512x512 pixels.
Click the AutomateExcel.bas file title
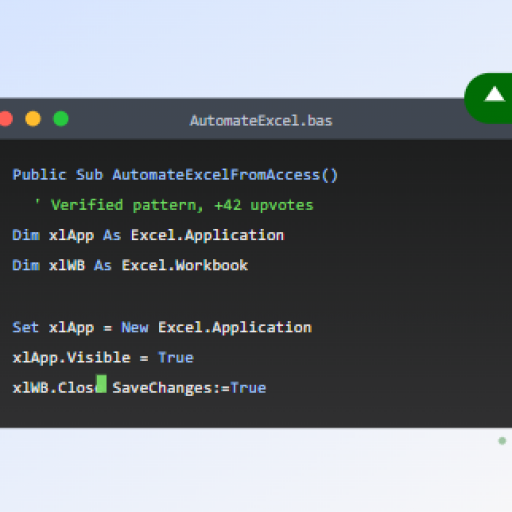261,121
